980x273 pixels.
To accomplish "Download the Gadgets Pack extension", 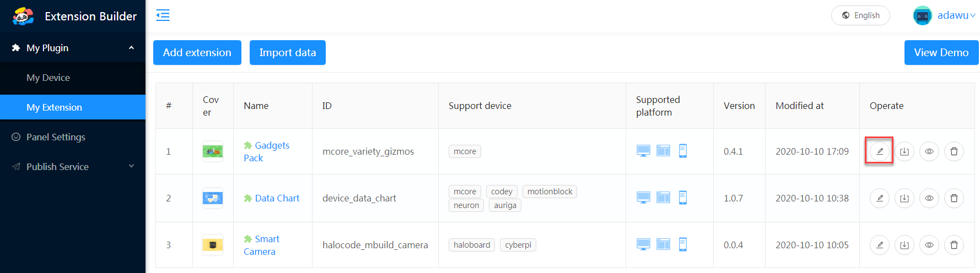I will (x=904, y=151).
